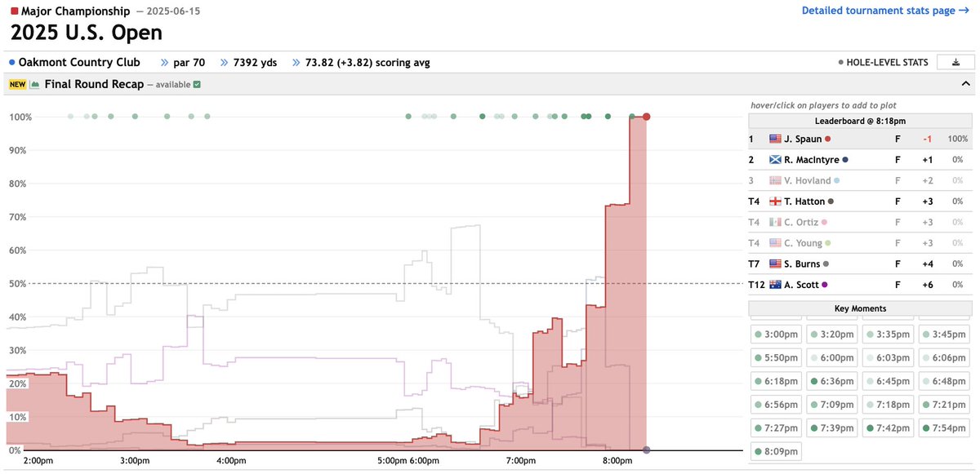Open the 7:21pm key moment

(945, 405)
